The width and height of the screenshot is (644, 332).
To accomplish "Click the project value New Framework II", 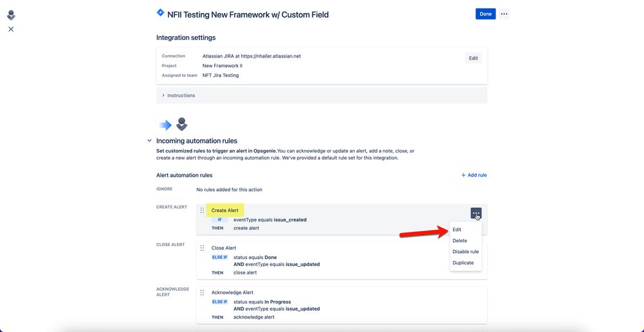I will pos(222,66).
